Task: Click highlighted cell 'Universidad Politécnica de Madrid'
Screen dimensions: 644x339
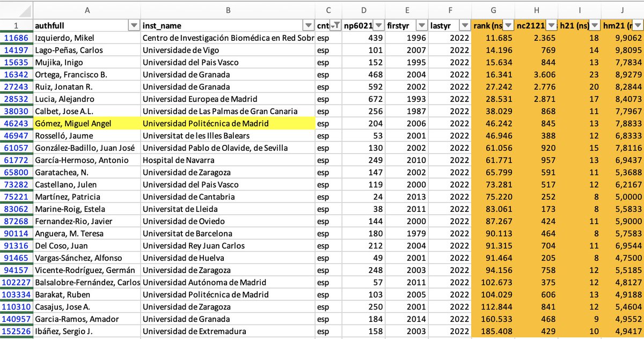Action: (x=228, y=123)
